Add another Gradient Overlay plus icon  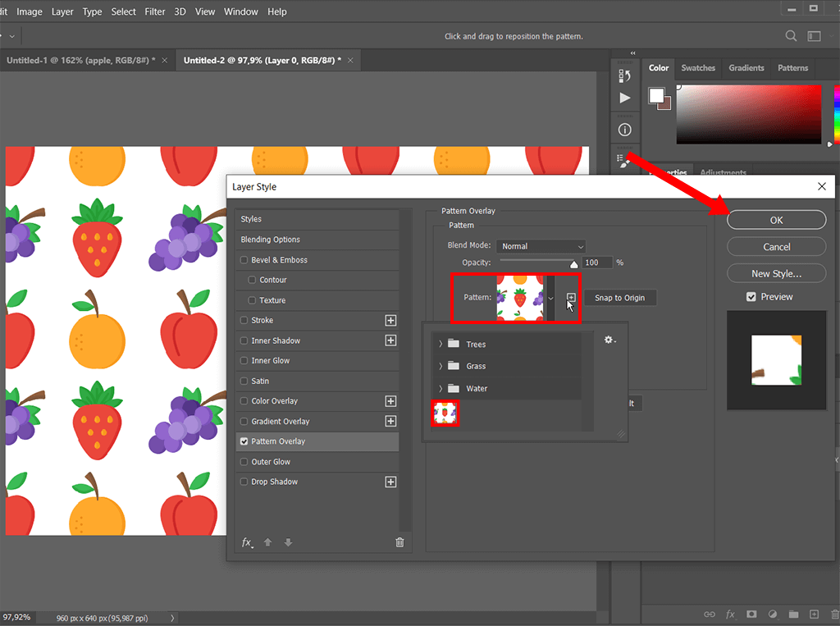point(390,422)
